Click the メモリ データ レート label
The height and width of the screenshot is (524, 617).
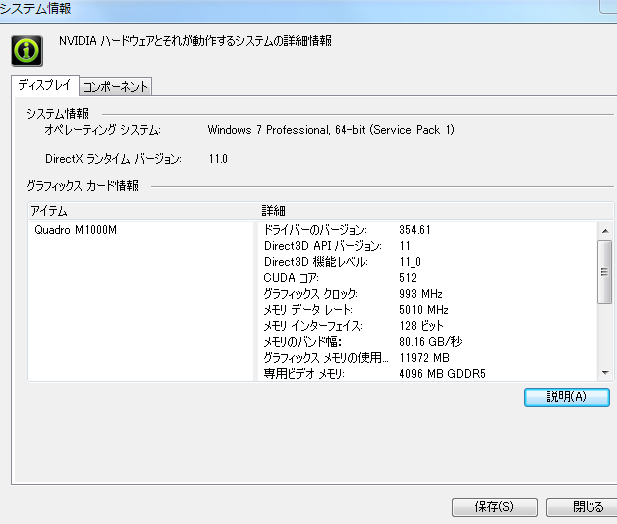308,310
